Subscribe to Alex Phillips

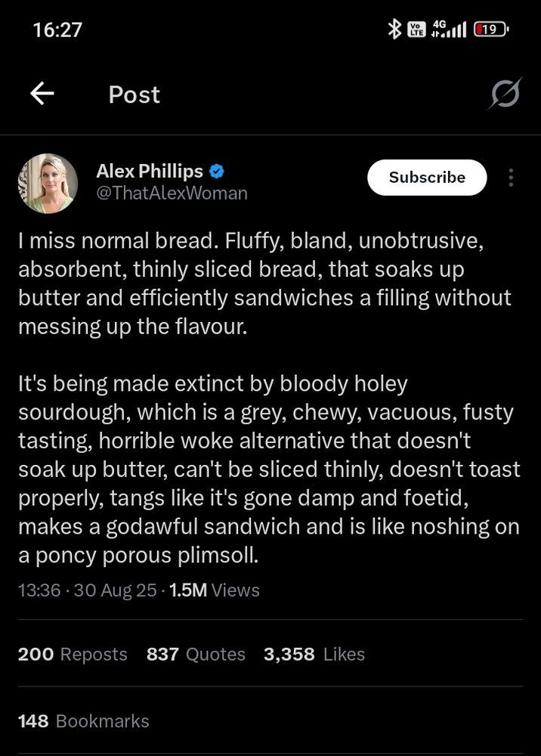point(427,178)
